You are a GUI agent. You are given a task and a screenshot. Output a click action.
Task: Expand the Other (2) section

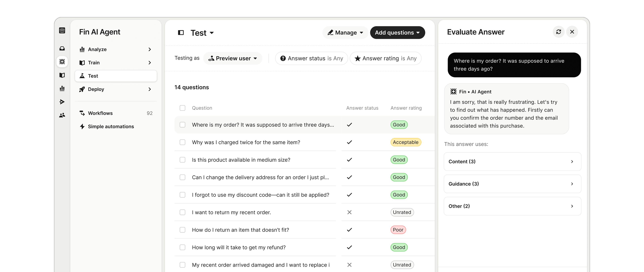[x=513, y=206]
